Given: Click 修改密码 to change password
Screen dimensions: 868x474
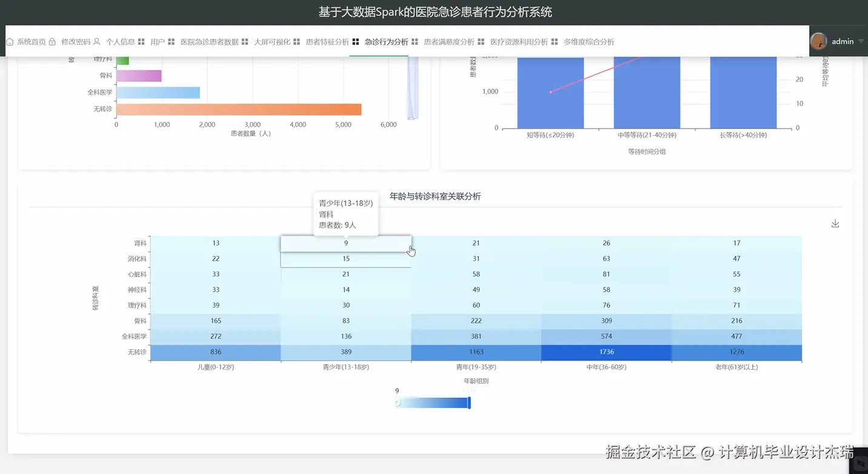Looking at the screenshot, I should (x=74, y=41).
